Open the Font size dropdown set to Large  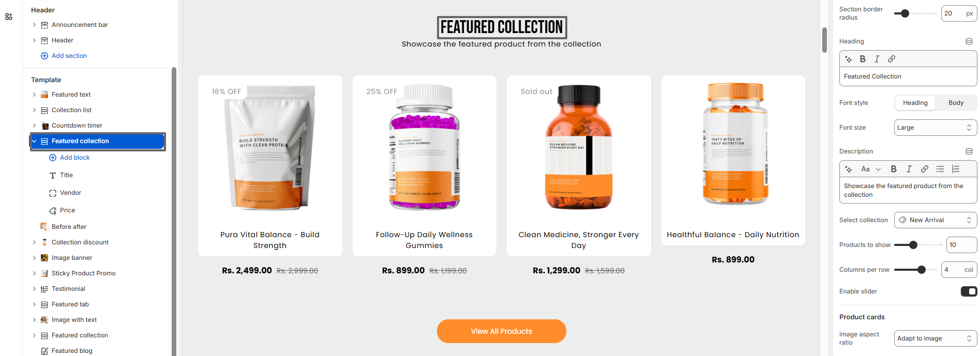[935, 127]
